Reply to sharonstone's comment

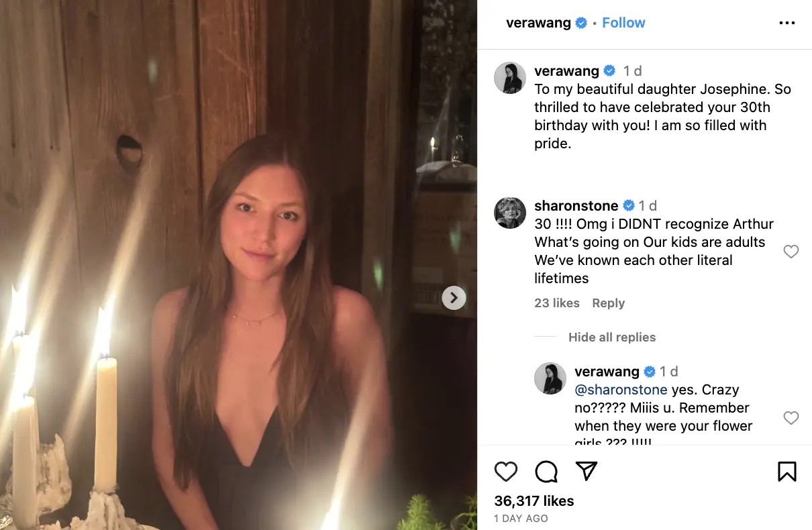pos(608,303)
